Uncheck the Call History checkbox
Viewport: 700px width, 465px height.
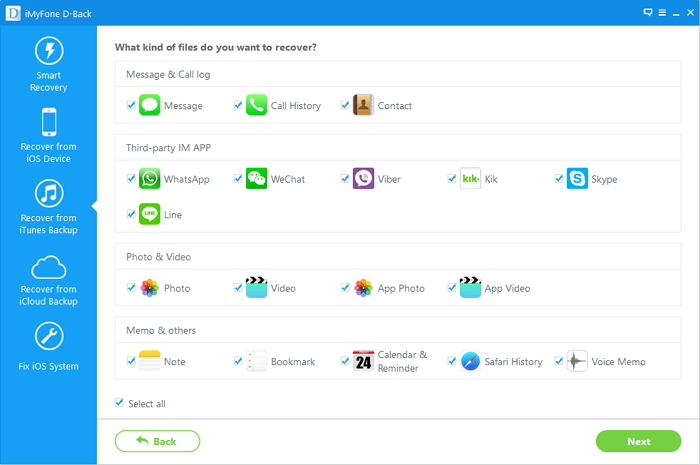(238, 105)
